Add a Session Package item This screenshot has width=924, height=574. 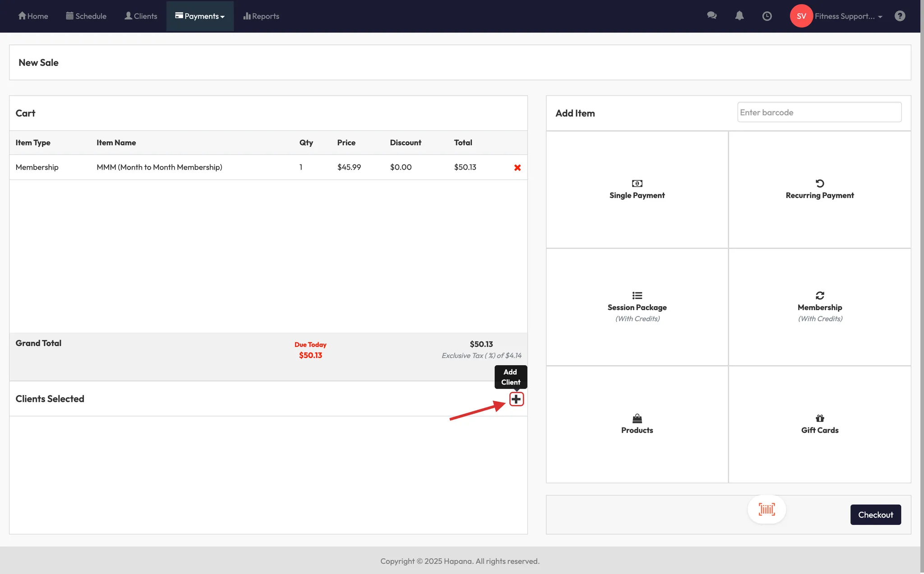pyautogui.click(x=637, y=307)
